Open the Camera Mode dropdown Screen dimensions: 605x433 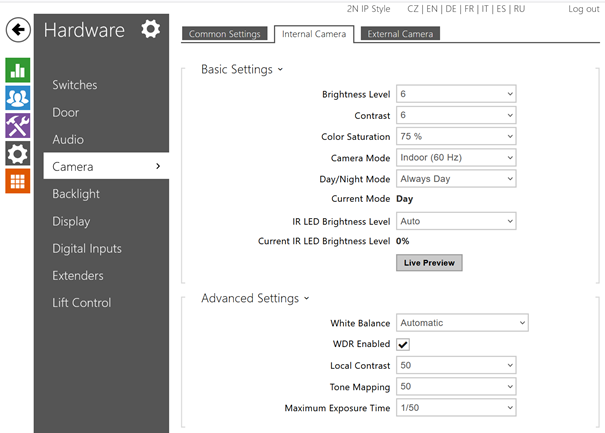(456, 158)
